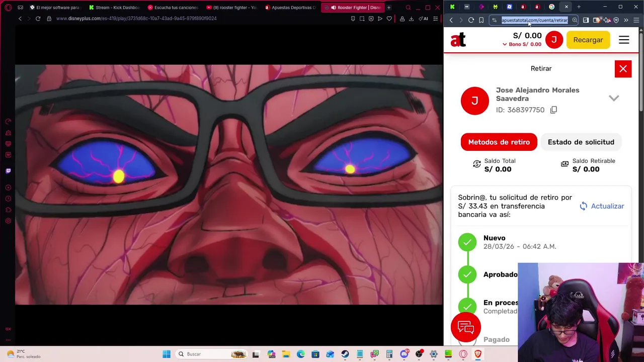This screenshot has height=362, width=644.
Task: Open the Metodos de retiro tab
Action: 499,142
